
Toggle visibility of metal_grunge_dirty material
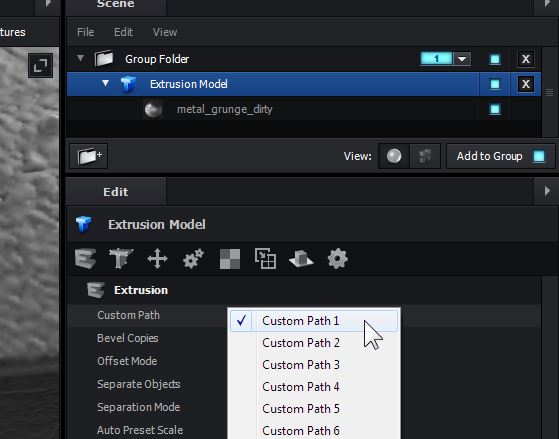(x=495, y=109)
